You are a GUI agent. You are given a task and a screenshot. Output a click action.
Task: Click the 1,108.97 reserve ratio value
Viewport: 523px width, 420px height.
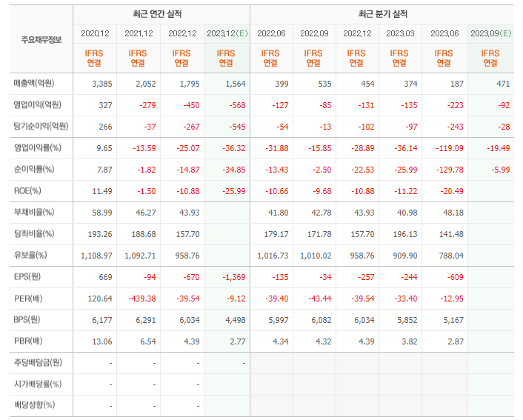[x=97, y=256]
